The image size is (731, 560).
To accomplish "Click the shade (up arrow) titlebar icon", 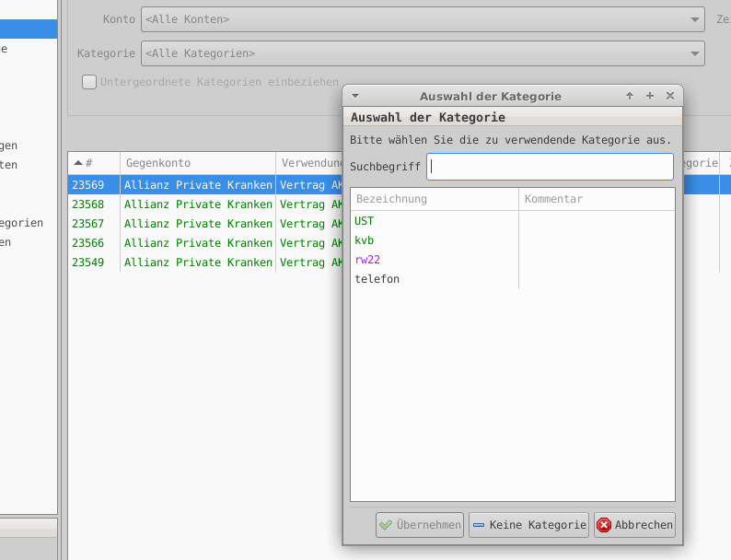I will tap(630, 96).
